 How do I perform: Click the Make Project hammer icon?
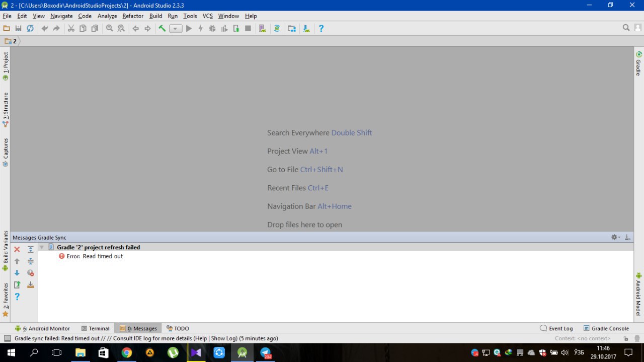[x=162, y=29]
